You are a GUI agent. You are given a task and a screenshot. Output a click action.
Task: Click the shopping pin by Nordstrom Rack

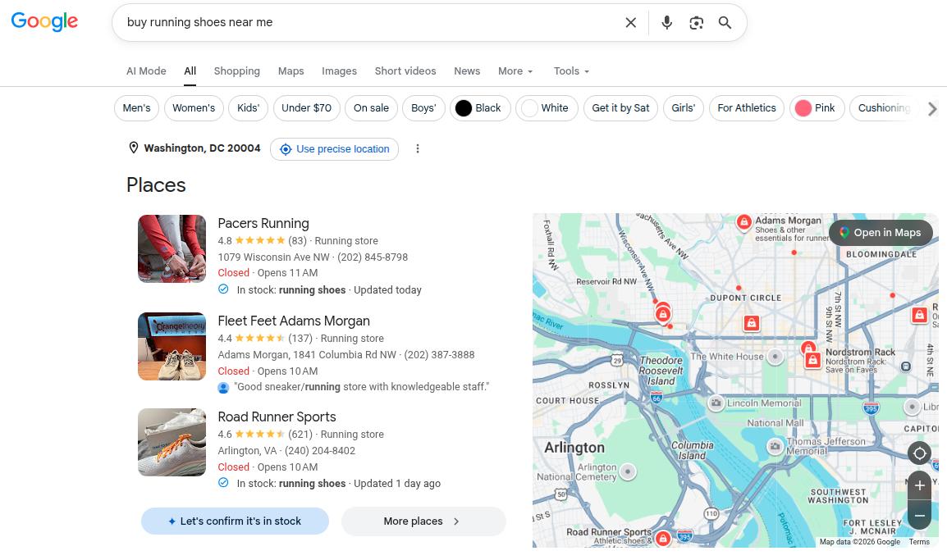(x=813, y=360)
